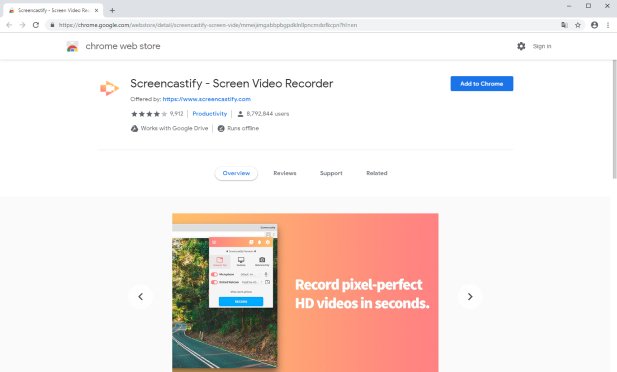Viewport: 617px width, 372px height.
Task: Maximize the Chrome window
Action: pyautogui.click(x=588, y=6)
